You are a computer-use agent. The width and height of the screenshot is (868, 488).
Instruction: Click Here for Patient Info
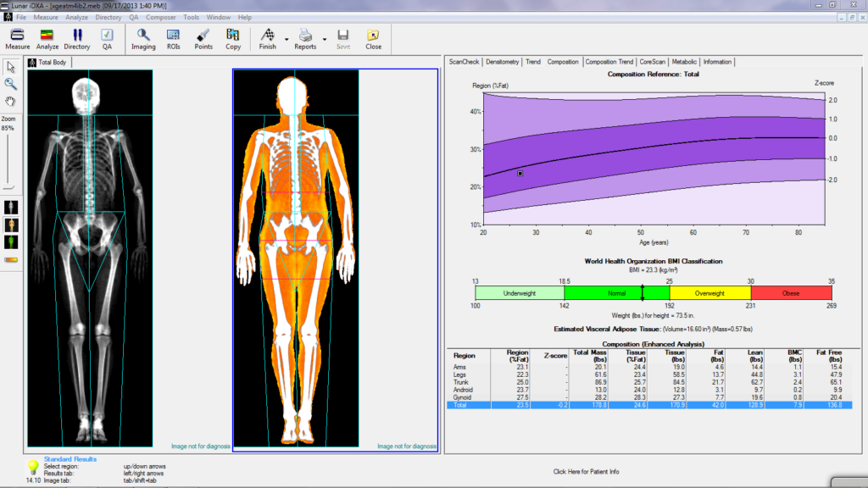point(586,471)
